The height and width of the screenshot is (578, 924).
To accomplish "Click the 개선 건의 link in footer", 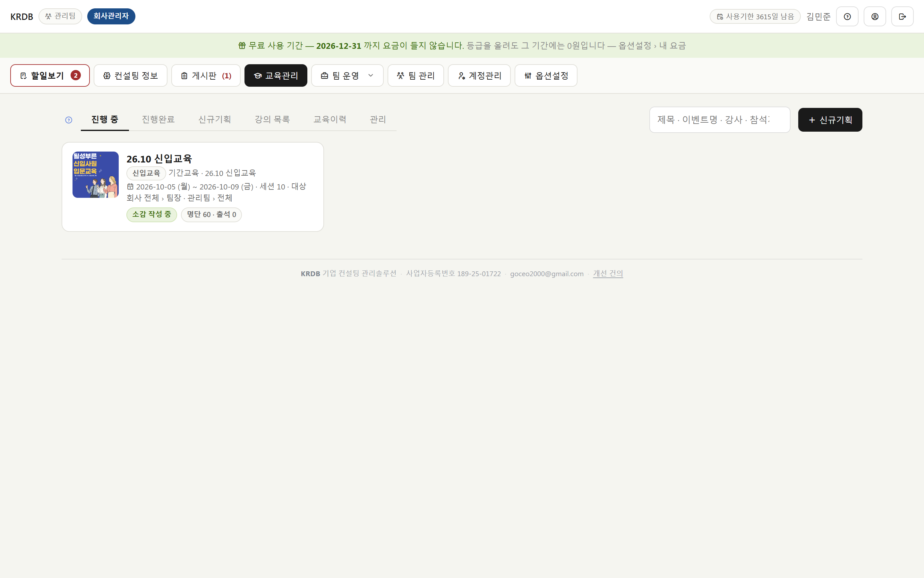I will (x=608, y=273).
